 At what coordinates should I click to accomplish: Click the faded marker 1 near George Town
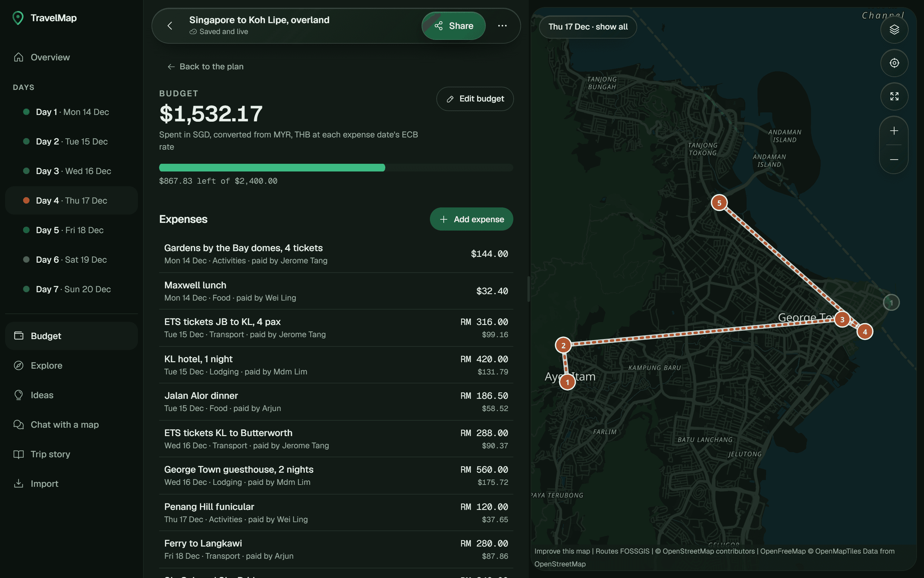point(891,303)
